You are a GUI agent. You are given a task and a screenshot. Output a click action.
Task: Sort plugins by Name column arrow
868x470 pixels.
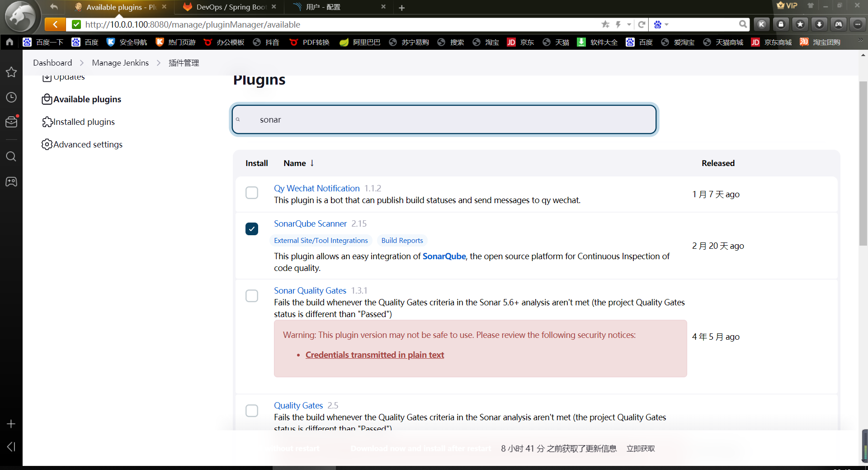coord(312,163)
